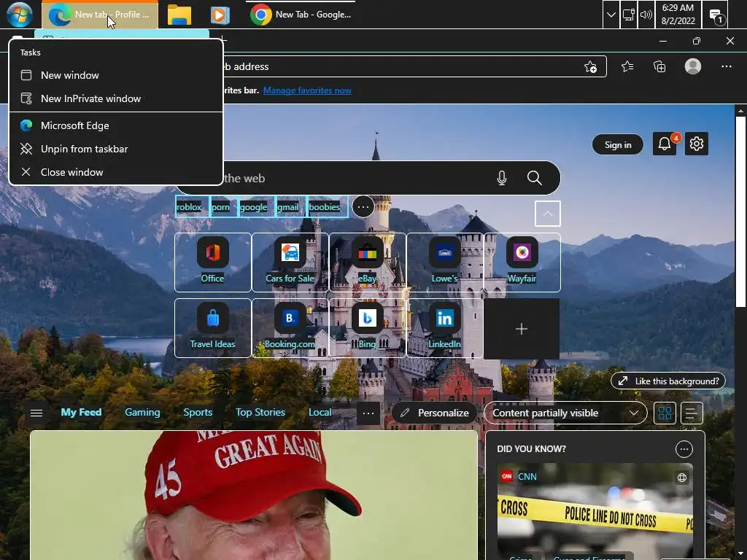Launch the media player taskbar icon
Viewport: 747px width, 560px height.
pos(220,15)
